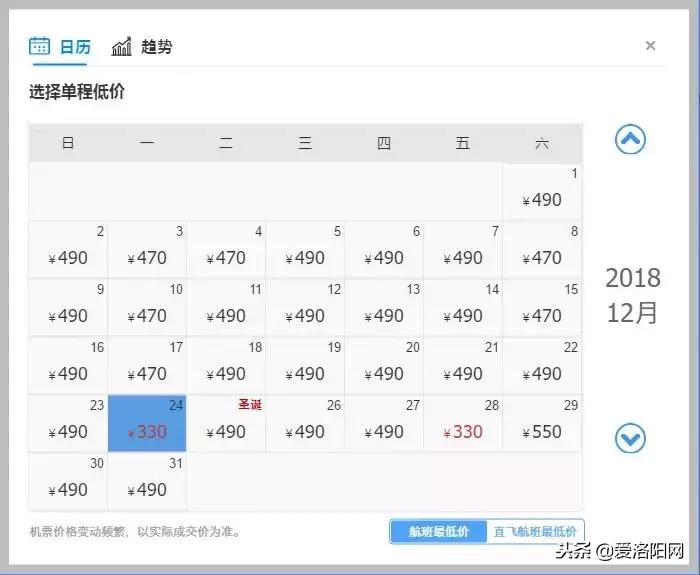Click the calendar icon beside 日历
The image size is (700, 575).
click(x=39, y=46)
